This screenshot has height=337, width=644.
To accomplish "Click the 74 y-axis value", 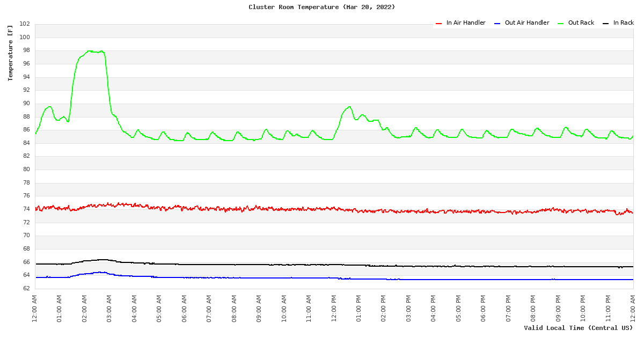I will tap(26, 209).
